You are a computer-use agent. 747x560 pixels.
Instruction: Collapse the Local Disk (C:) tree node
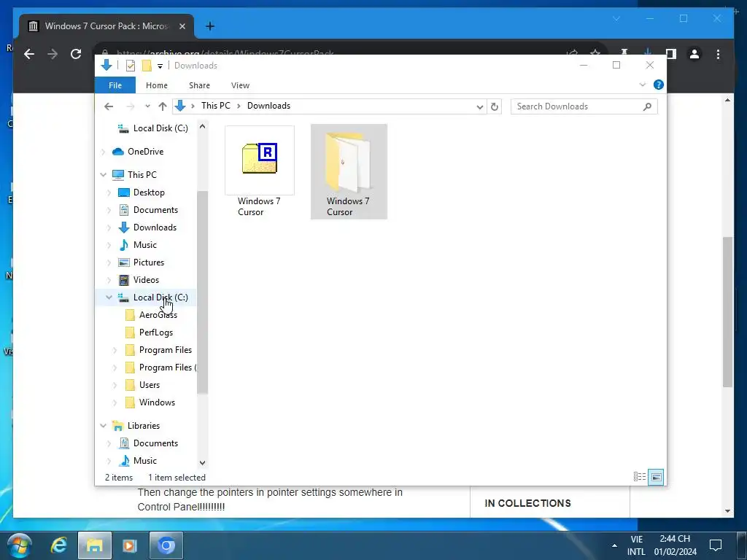point(109,297)
